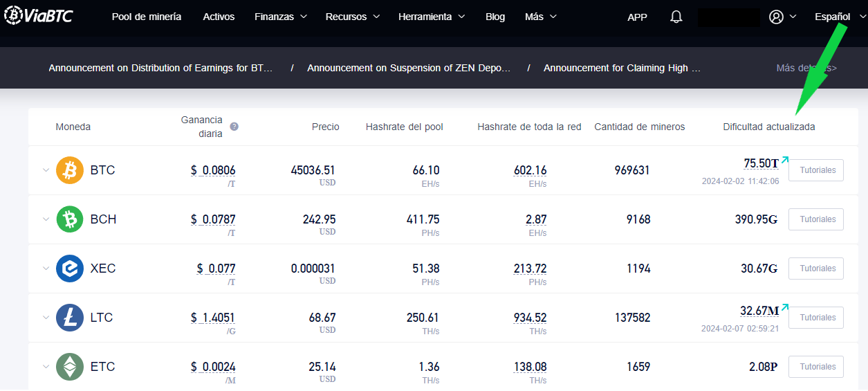Click the Bitcoin Cash BCH icon
This screenshot has height=391, width=868.
(70, 219)
